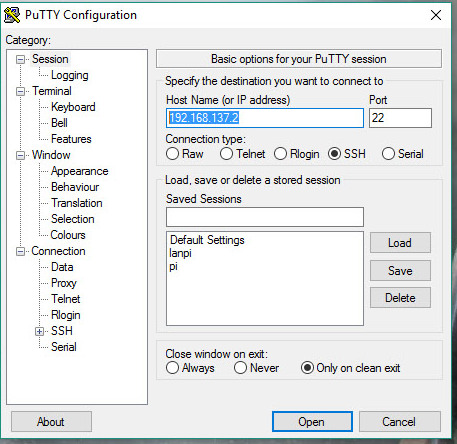
Task: Collapse the Window category node
Action: pos(20,155)
